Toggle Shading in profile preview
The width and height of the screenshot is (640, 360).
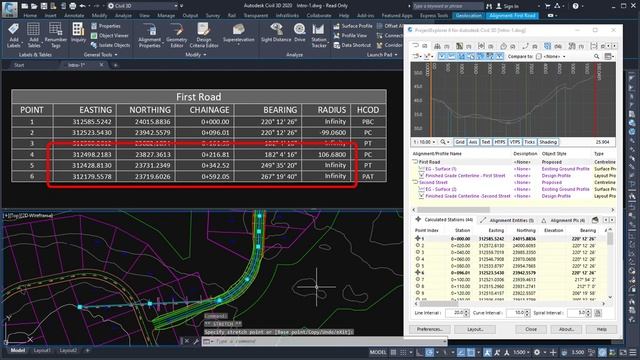click(548, 142)
